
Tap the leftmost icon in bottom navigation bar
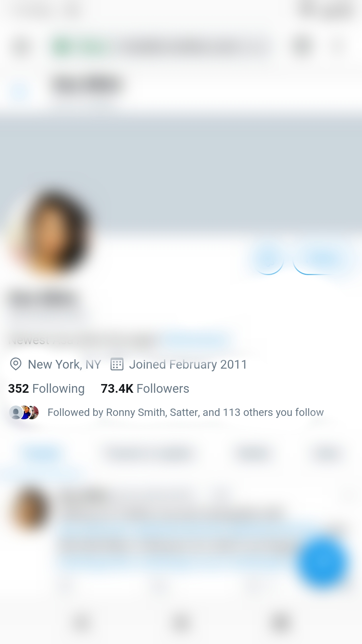point(81,623)
